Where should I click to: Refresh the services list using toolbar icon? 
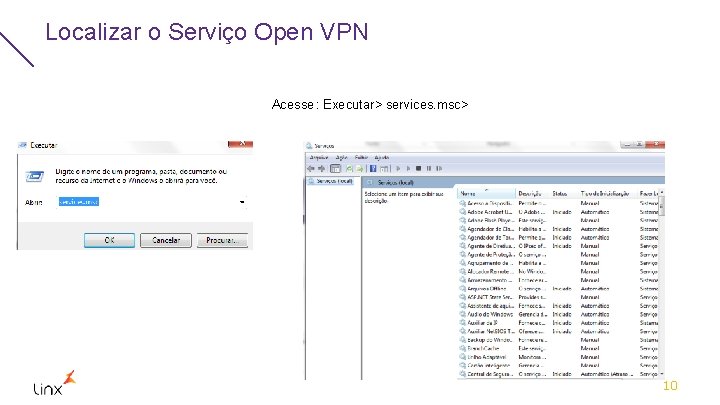[349, 169]
